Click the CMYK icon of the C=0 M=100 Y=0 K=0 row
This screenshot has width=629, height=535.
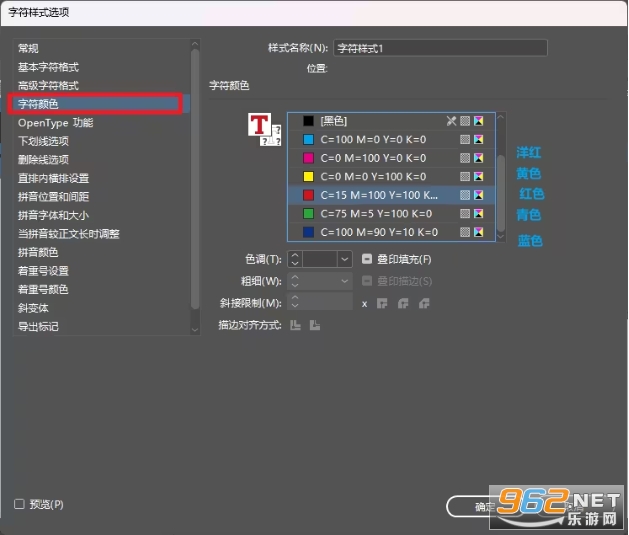click(479, 158)
